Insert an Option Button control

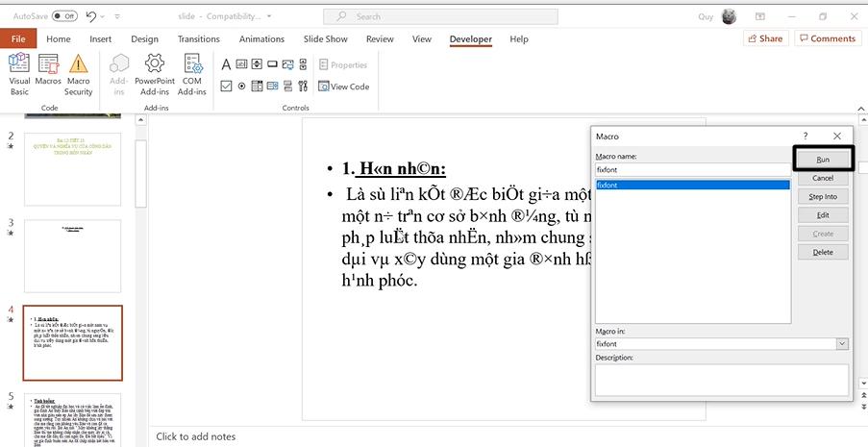coord(241,86)
